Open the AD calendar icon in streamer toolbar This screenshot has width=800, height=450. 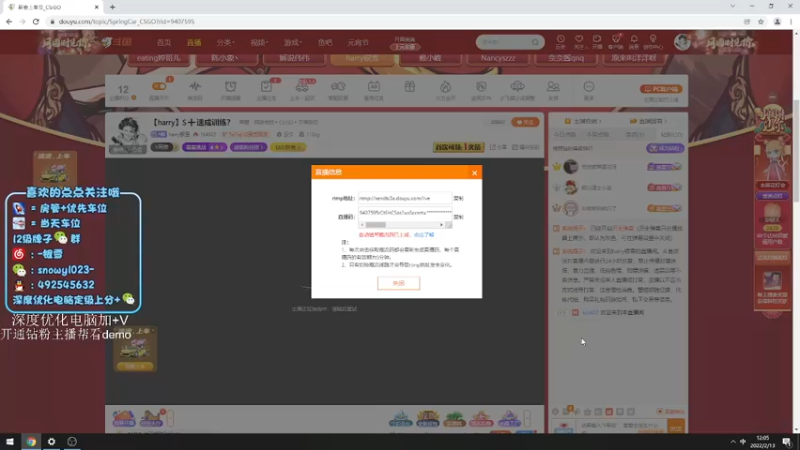tap(373, 87)
